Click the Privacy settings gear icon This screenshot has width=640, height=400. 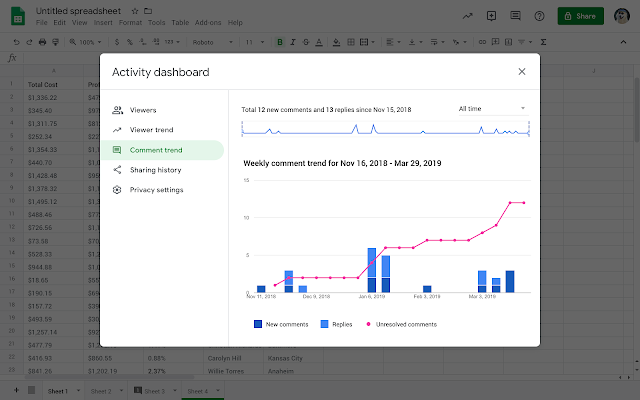(118, 190)
